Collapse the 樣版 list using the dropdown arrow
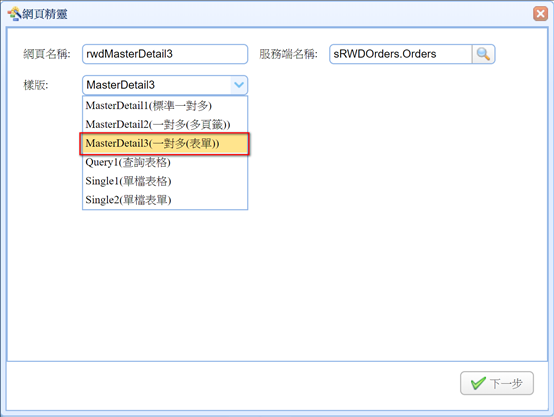 click(x=239, y=85)
